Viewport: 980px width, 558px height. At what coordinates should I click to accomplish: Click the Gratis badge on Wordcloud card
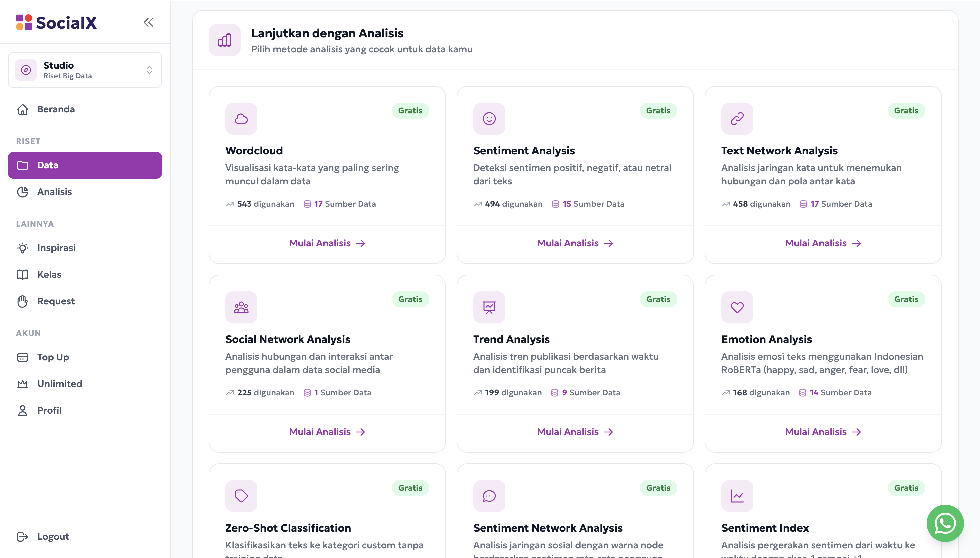[410, 111]
